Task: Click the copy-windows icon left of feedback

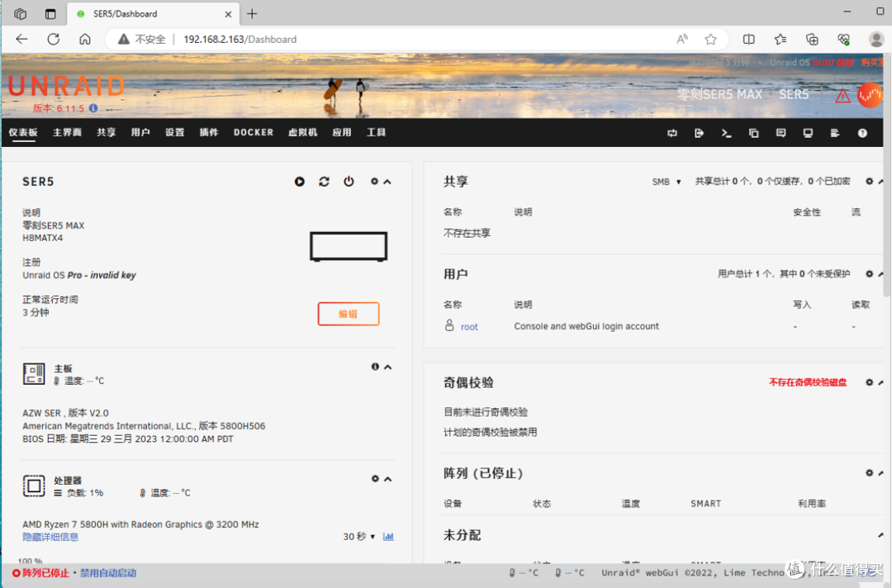Action: [754, 133]
